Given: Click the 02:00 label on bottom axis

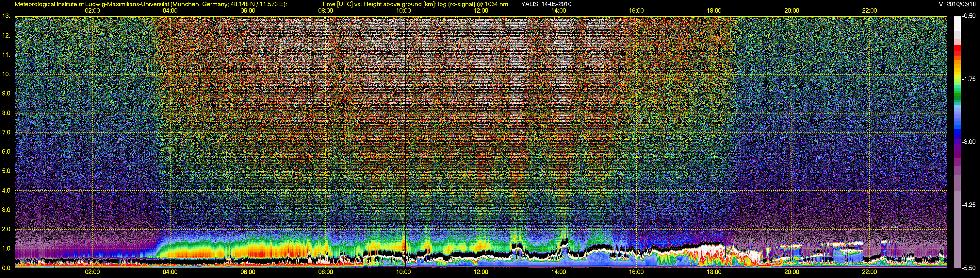Looking at the screenshot, I should coord(92,272).
